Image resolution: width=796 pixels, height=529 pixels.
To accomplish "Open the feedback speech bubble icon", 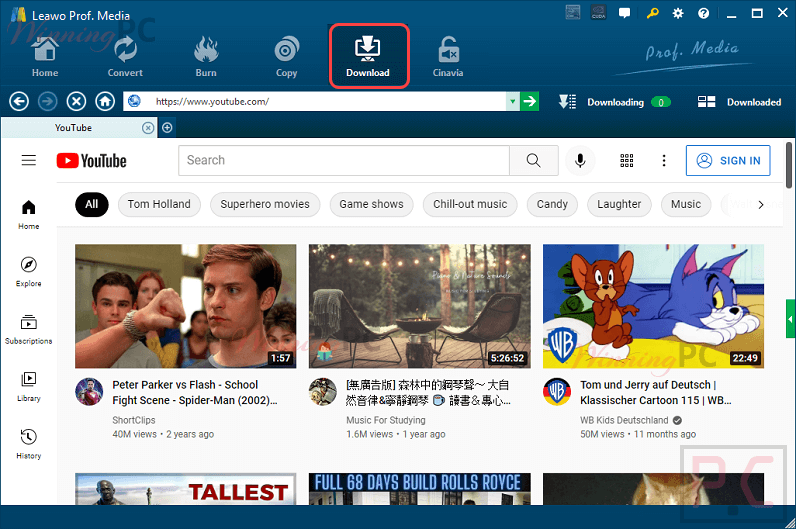I will 624,13.
